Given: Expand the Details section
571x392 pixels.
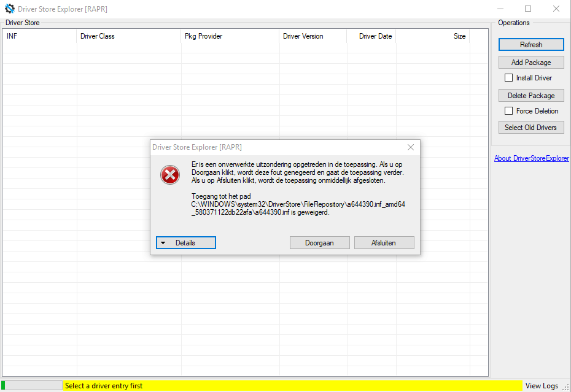Looking at the screenshot, I should [x=185, y=243].
